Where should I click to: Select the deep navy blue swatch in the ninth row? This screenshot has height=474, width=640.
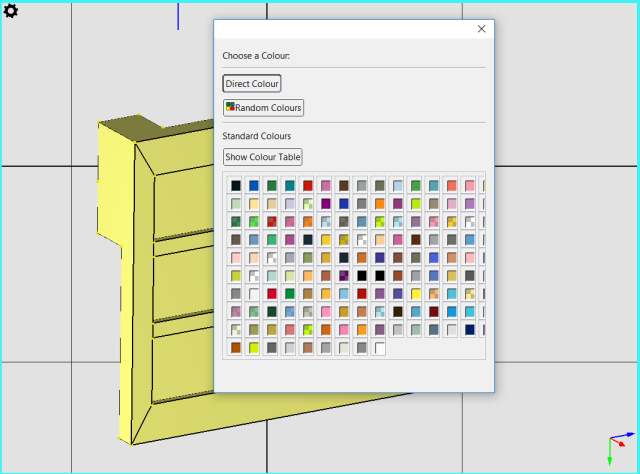(469, 329)
